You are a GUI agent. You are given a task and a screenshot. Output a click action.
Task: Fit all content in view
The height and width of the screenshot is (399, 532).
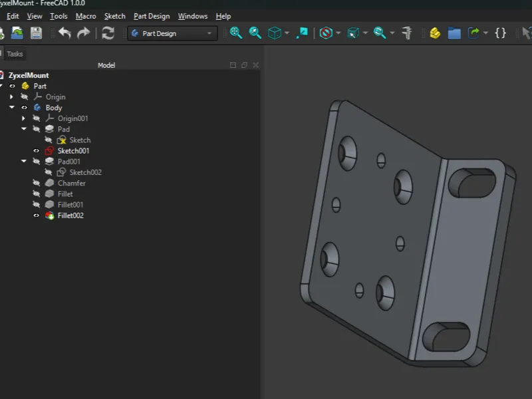point(236,33)
